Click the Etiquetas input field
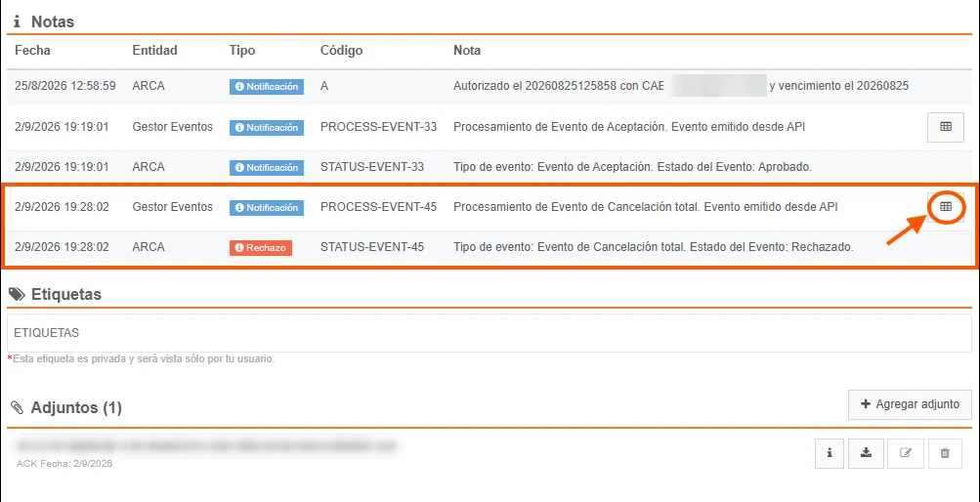The width and height of the screenshot is (980, 502). tap(490, 333)
